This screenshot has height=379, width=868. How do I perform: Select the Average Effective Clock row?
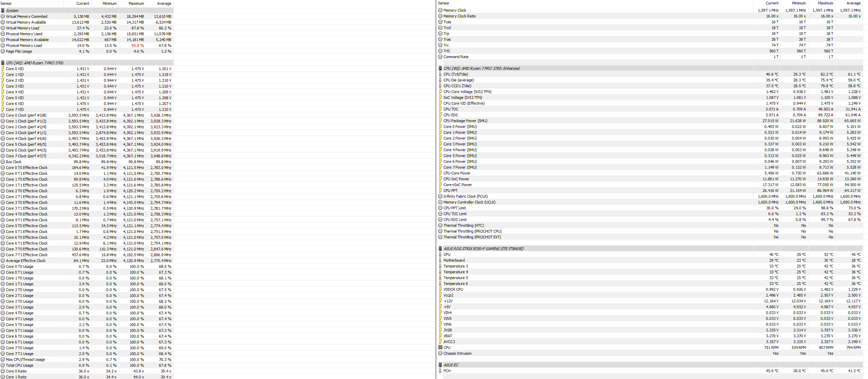pyautogui.click(x=25, y=261)
